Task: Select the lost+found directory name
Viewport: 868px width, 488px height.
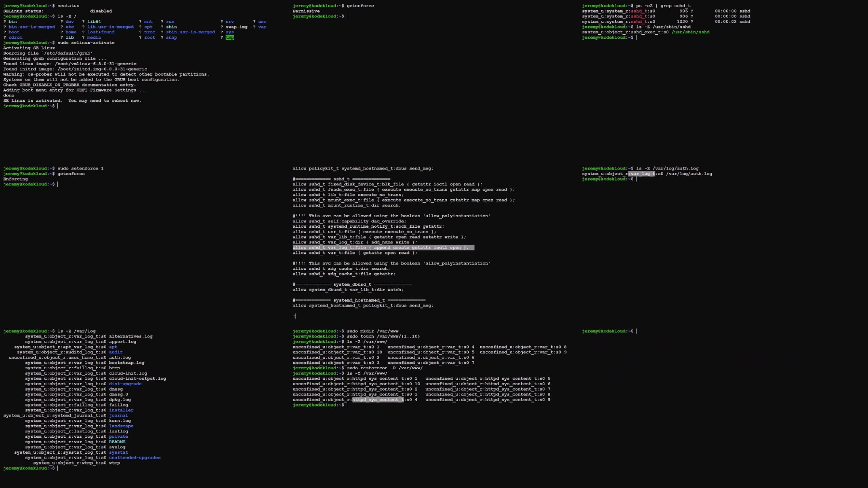Action: click(x=101, y=32)
